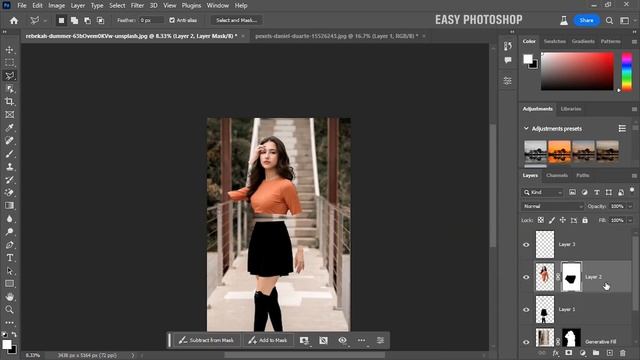Select the Dodge tool
The image size is (640, 360).
point(9,232)
